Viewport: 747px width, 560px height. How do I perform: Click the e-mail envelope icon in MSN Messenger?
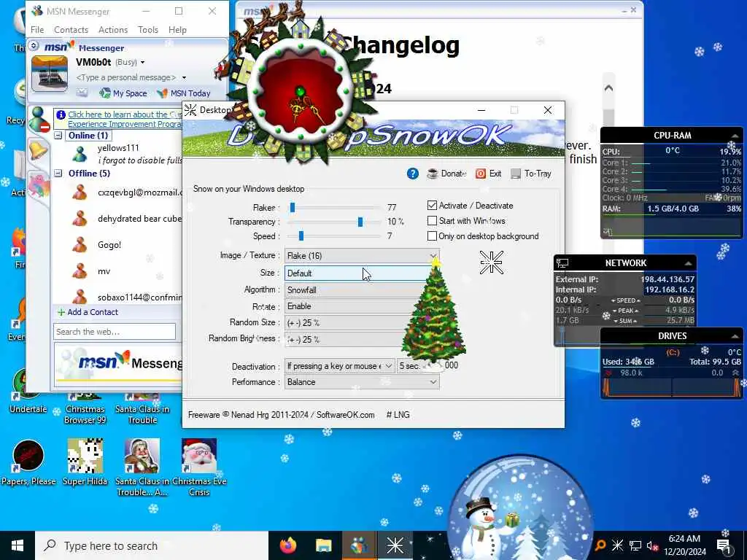(82, 93)
